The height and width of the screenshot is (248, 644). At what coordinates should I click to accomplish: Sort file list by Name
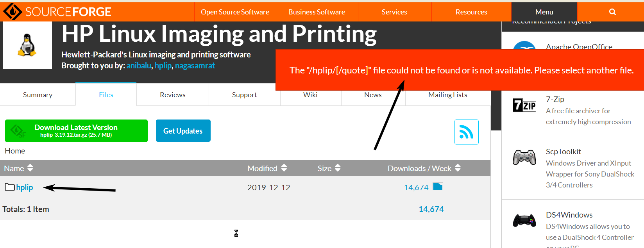click(18, 168)
